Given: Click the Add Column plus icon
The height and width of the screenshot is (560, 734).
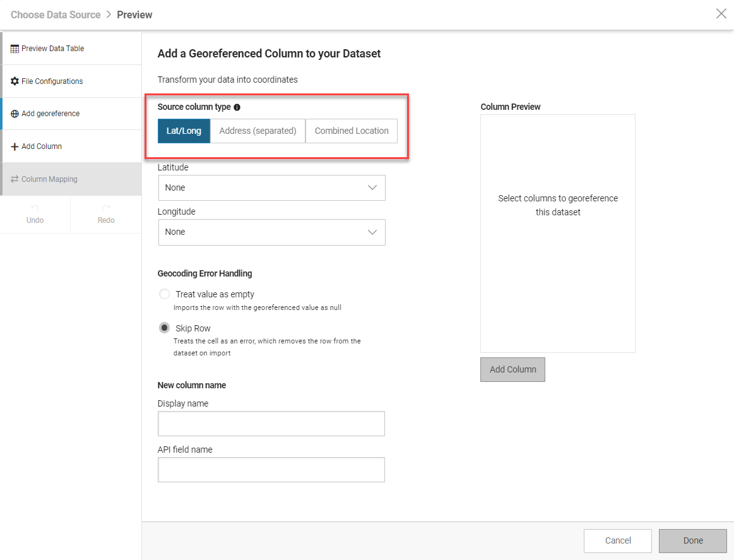Looking at the screenshot, I should [x=15, y=146].
